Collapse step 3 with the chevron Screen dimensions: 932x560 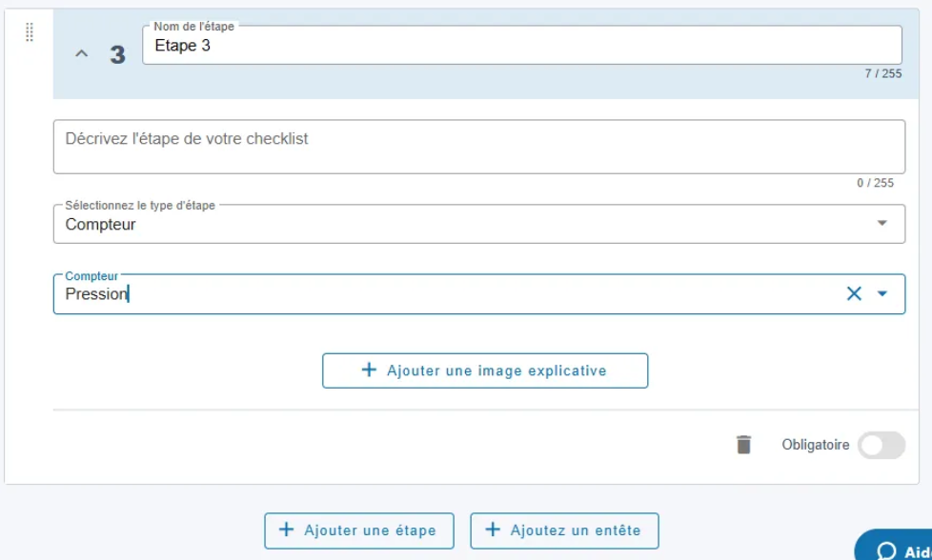click(x=81, y=53)
